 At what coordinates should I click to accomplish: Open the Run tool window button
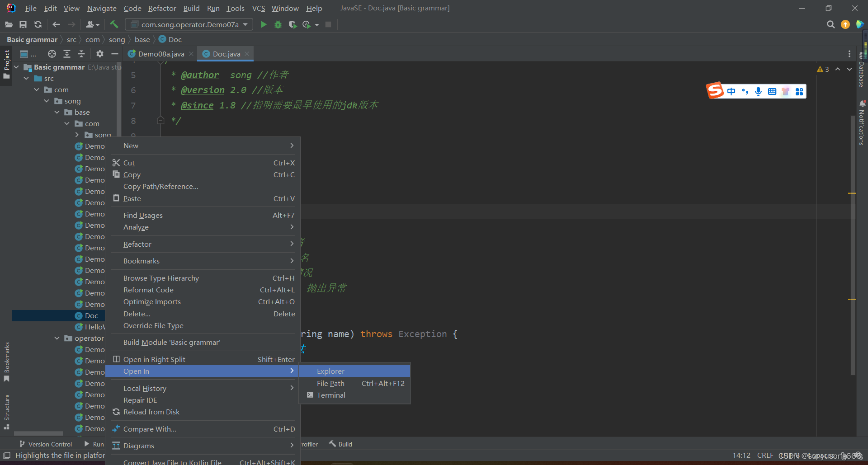(x=94, y=444)
